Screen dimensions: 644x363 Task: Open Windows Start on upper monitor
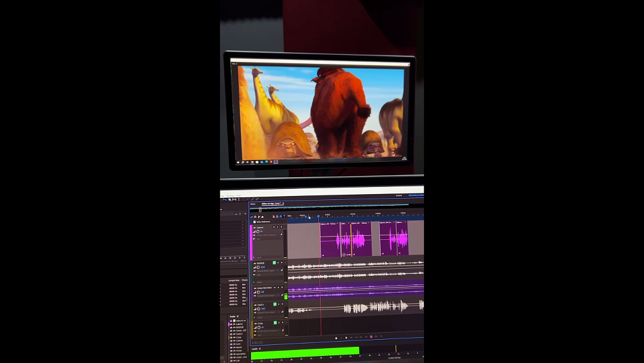pyautogui.click(x=238, y=162)
